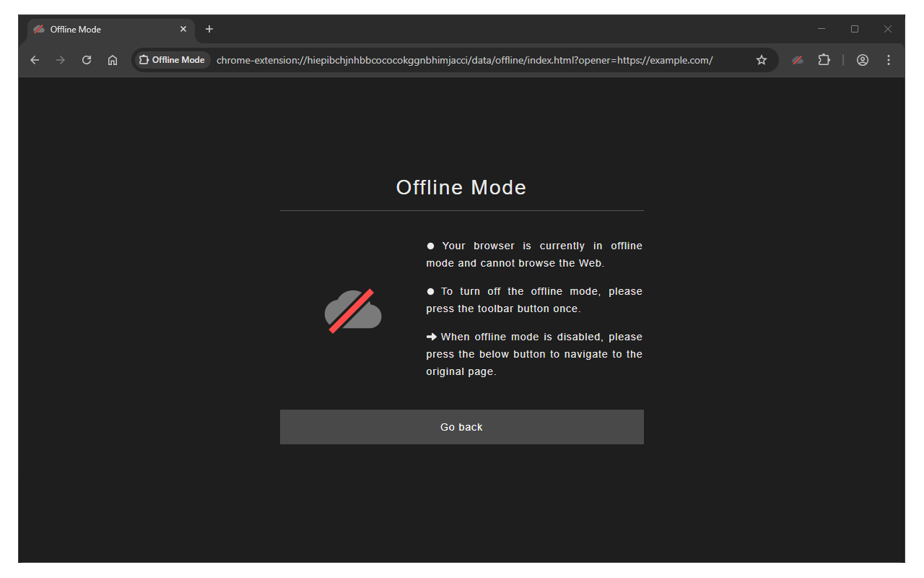Reload the page using the refresh icon
This screenshot has height=578, width=924.
(87, 60)
